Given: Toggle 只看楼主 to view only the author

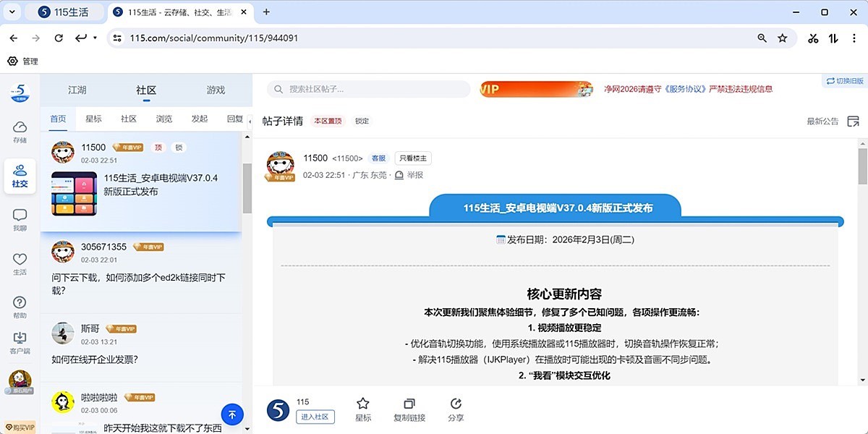Looking at the screenshot, I should [412, 158].
